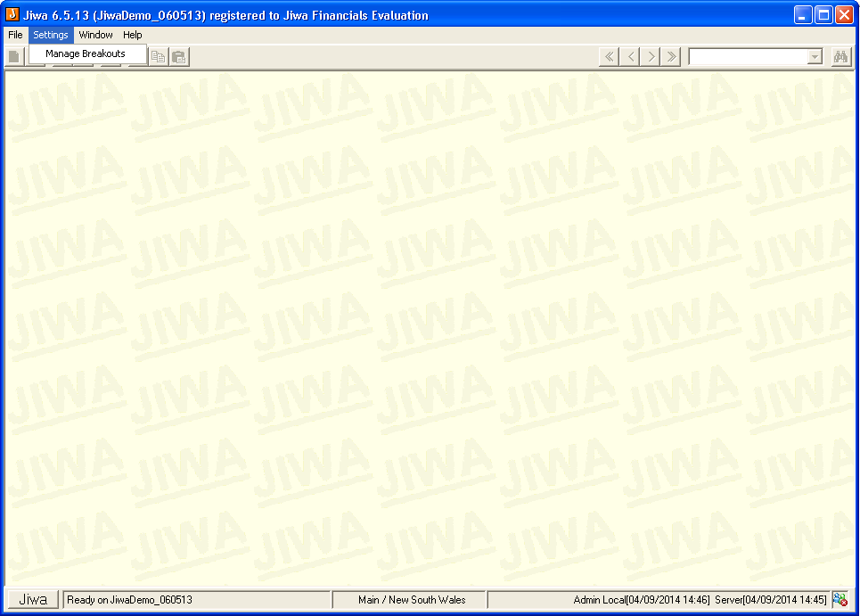This screenshot has height=616, width=860.
Task: Go to next record arrow
Action: [x=651, y=57]
